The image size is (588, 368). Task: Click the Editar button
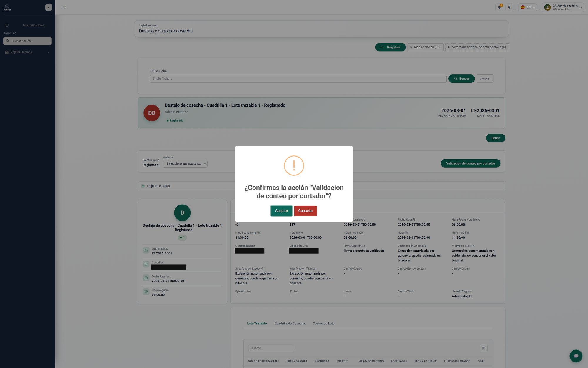pyautogui.click(x=495, y=138)
